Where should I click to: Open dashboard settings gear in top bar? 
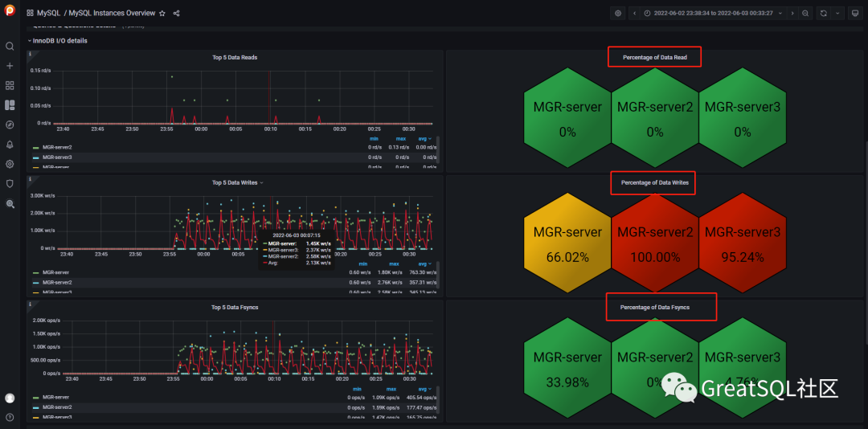(x=618, y=13)
